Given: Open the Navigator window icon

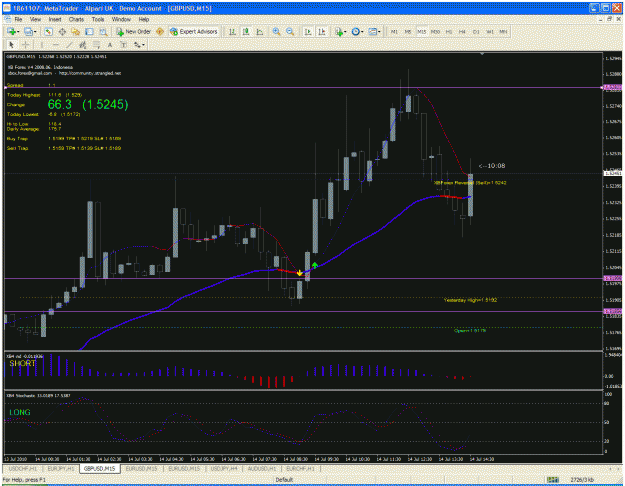Looking at the screenshot, I should 76,31.
